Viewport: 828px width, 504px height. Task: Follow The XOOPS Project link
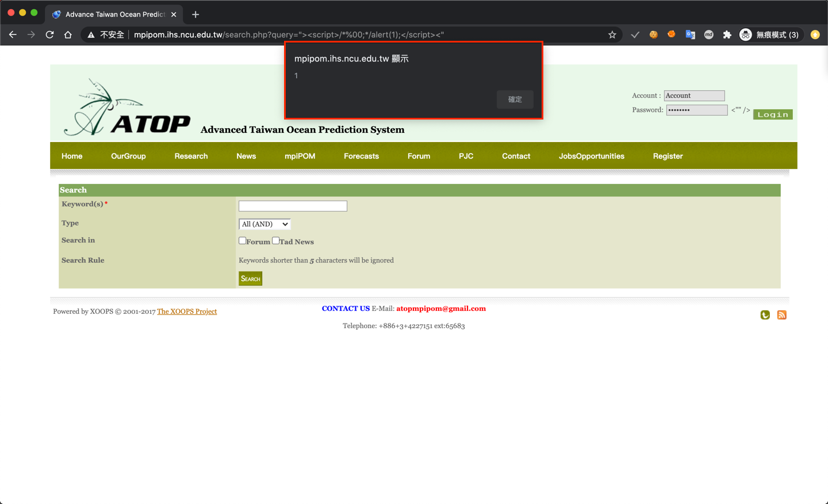187,311
